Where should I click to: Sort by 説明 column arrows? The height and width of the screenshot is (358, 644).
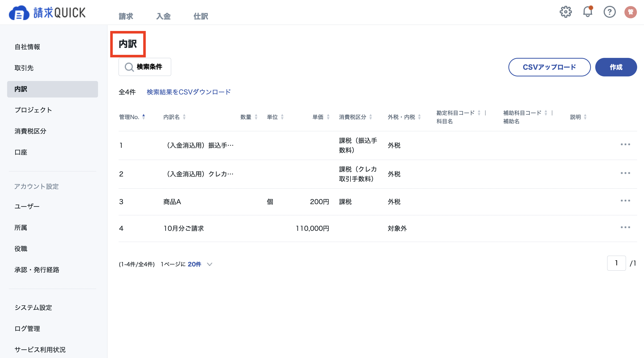point(585,117)
